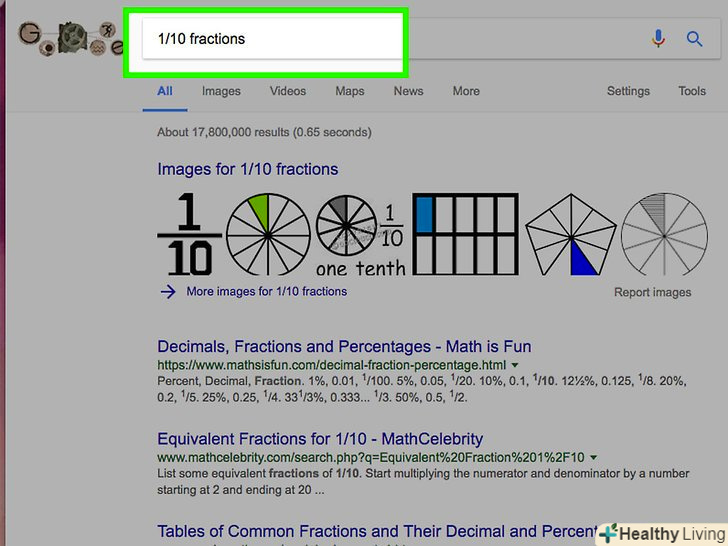Viewport: 728px width, 546px height.
Task: Click the blue search magnifier icon
Action: coord(695,39)
